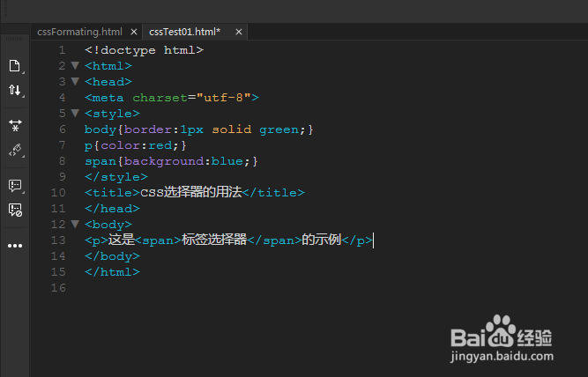Click the Open Documents file icon
Screen dimensions: 588x377
(14, 66)
